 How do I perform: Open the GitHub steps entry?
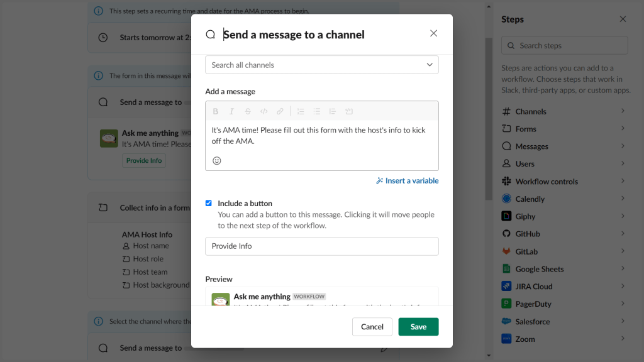564,233
